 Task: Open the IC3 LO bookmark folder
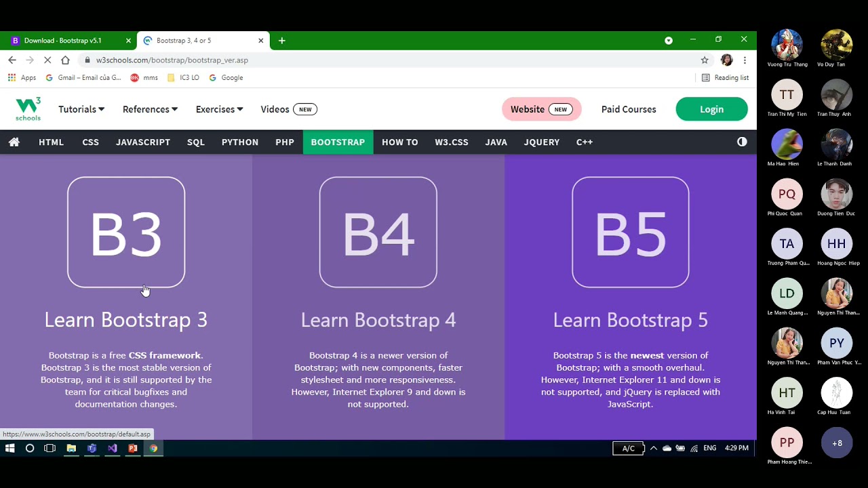[x=183, y=78]
